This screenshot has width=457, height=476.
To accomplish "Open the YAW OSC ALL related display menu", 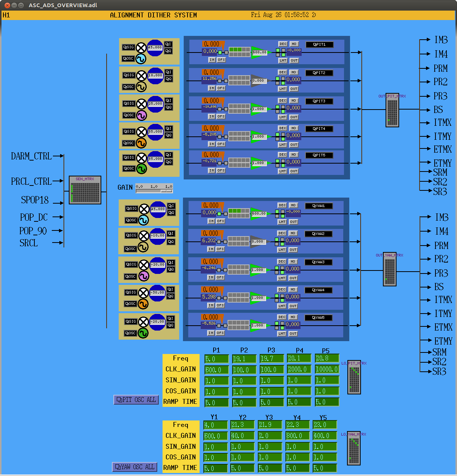I will (135, 467).
